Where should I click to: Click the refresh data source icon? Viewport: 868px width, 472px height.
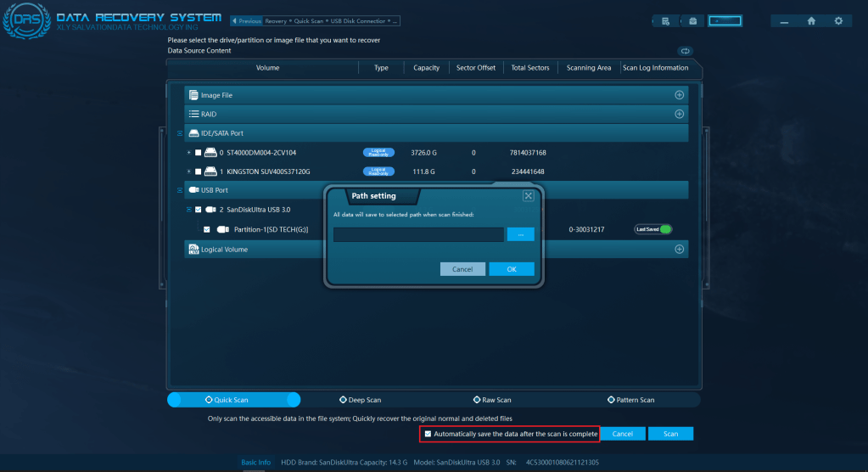(686, 51)
